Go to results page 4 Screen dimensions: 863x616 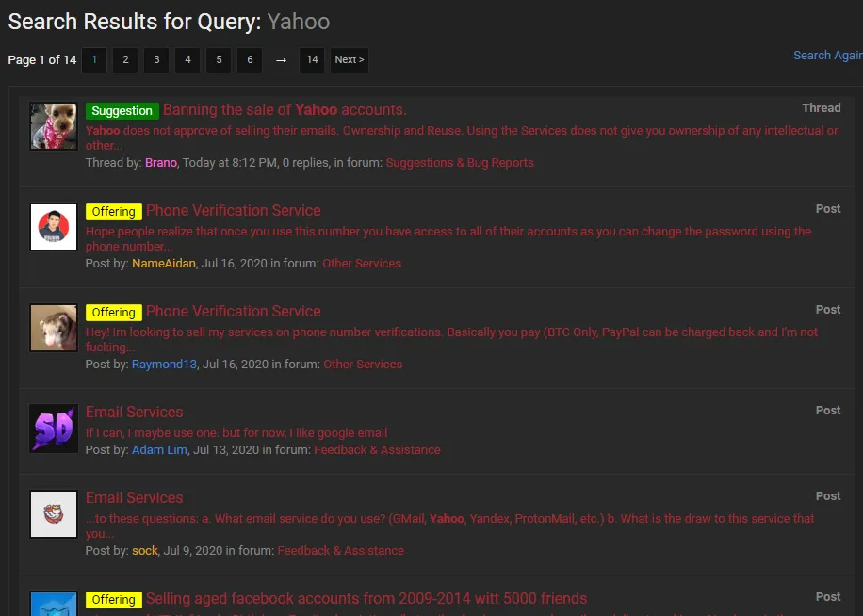click(187, 60)
